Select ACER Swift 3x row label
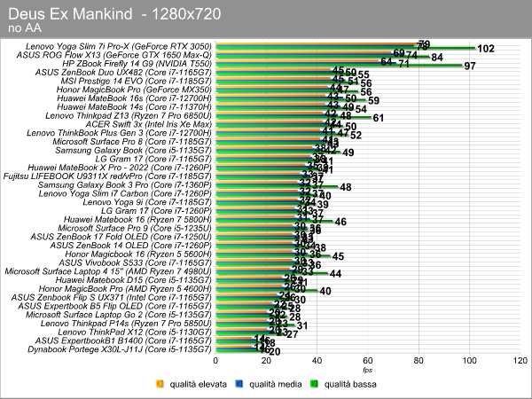 [149, 124]
